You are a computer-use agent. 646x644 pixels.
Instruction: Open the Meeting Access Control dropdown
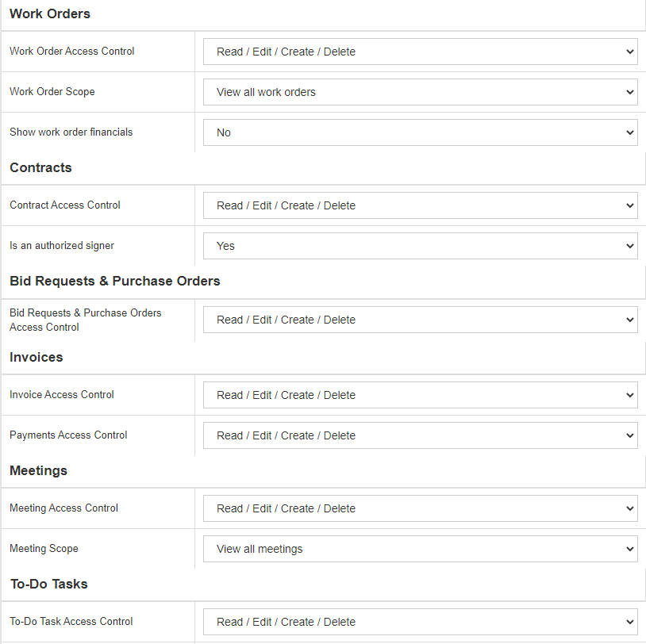[x=420, y=508]
